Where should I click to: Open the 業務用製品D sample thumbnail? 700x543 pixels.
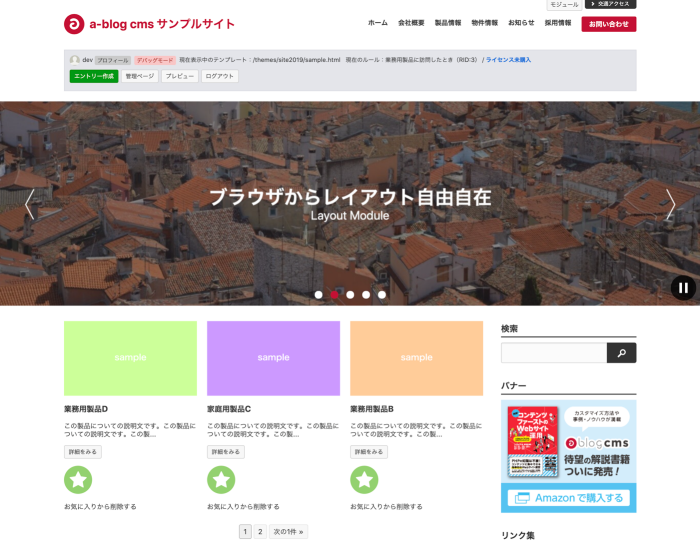(130, 358)
